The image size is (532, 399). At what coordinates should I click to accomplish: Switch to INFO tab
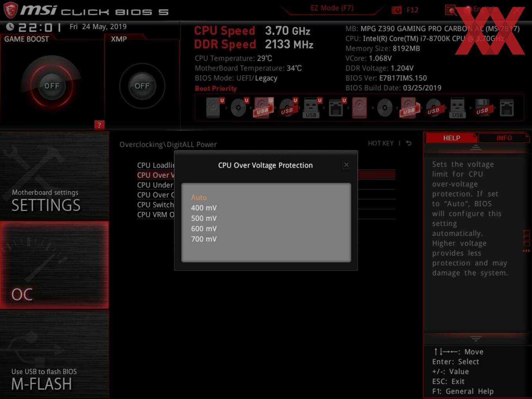(504, 138)
